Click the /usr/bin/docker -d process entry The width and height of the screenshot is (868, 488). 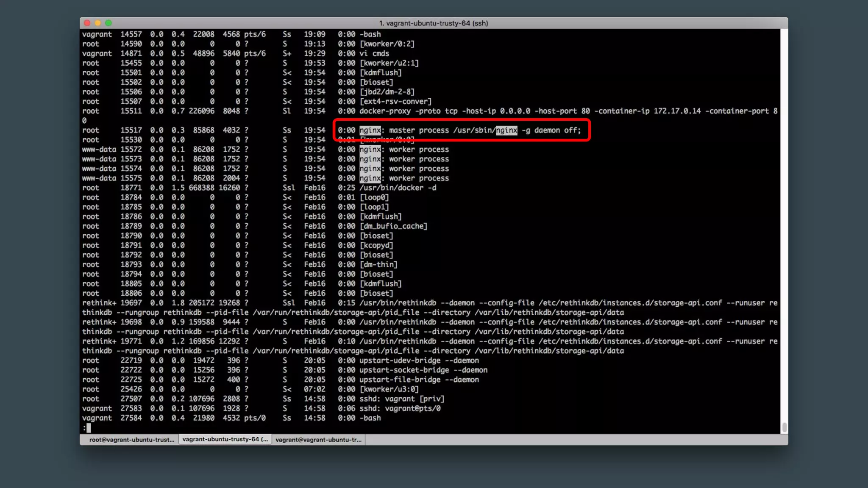(398, 188)
